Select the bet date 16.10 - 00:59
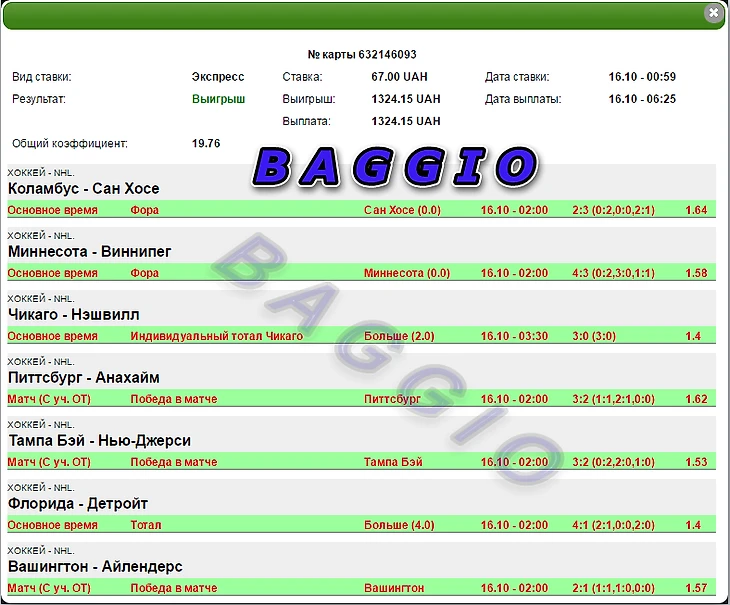This screenshot has height=605, width=730. pyautogui.click(x=642, y=76)
